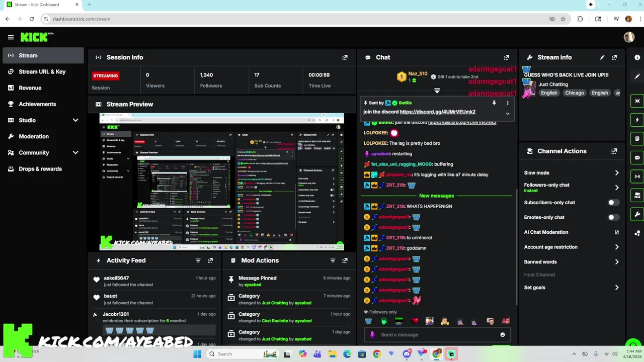Open the Windows Start menu

(197, 354)
